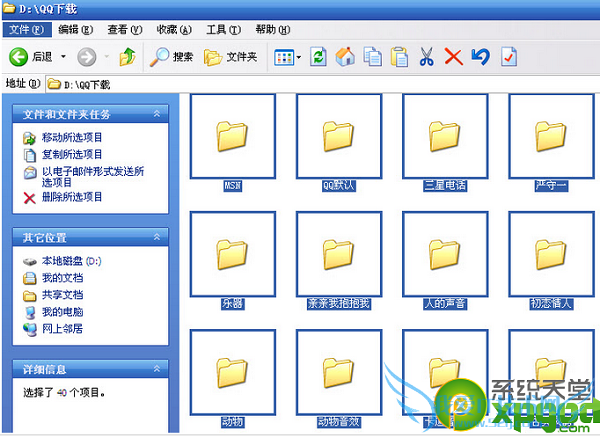Select the QQ默认 folder thumbnail
The image size is (600, 438).
point(339,136)
